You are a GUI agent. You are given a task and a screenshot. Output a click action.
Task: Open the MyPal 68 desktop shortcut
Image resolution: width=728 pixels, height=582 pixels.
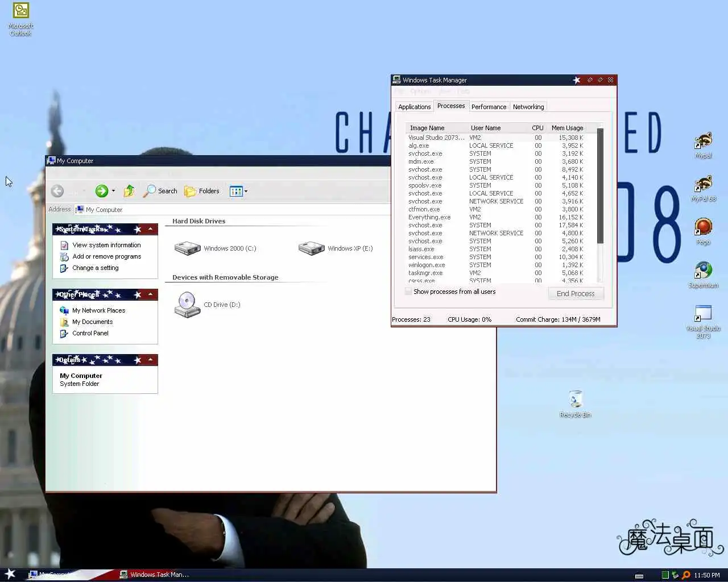point(704,188)
